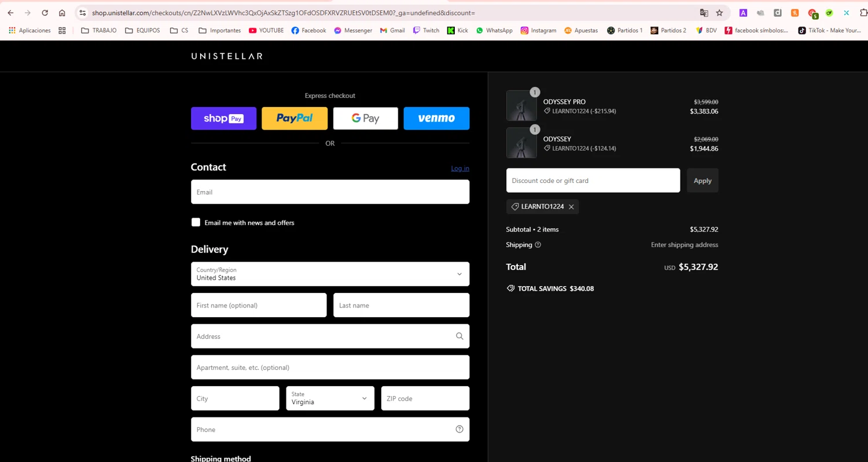Click the phone field help icon
Viewport: 868px width, 462px height.
pyautogui.click(x=459, y=430)
